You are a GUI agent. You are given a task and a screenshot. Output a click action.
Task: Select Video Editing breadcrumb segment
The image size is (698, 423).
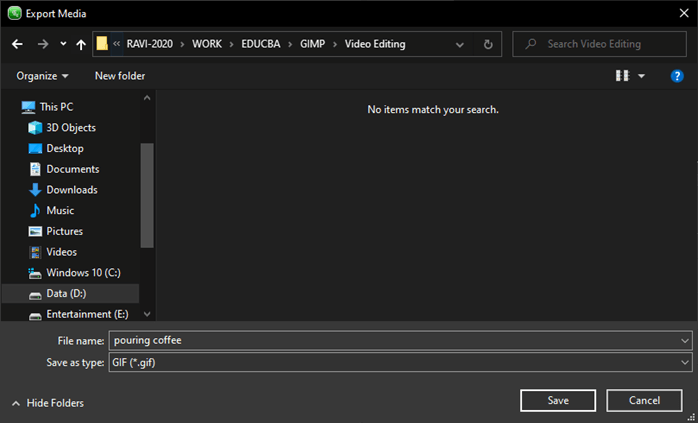(x=375, y=44)
